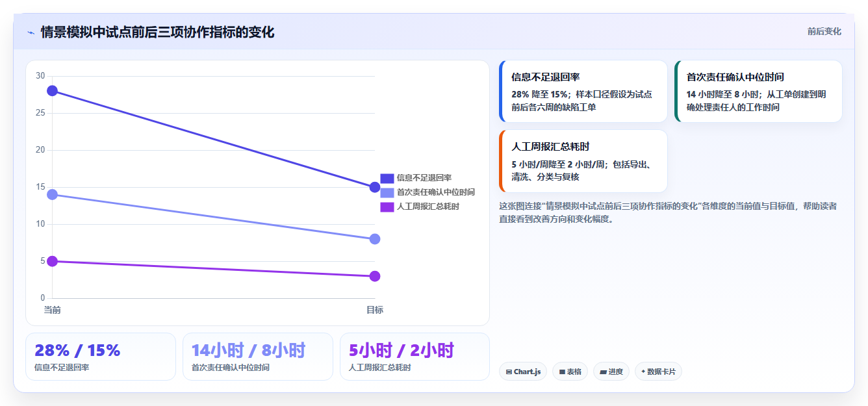
Task: Click the panel title 情景模拟中试点前后三项协作指标的变化
Action: tap(157, 32)
